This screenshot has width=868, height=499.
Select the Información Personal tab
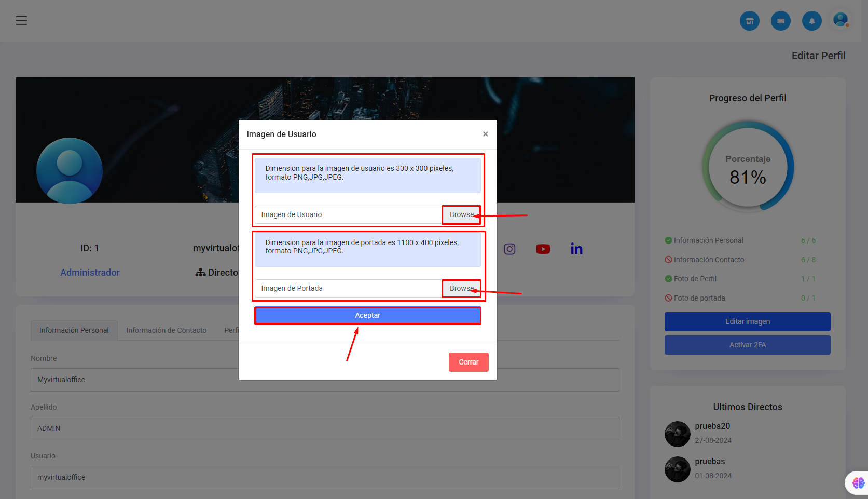click(x=74, y=330)
